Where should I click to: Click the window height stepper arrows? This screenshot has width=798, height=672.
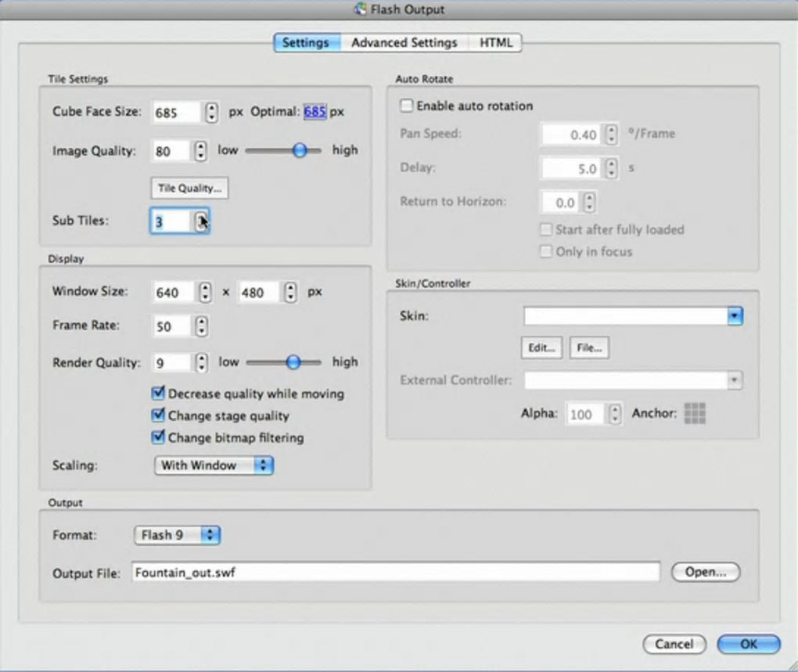pos(290,293)
